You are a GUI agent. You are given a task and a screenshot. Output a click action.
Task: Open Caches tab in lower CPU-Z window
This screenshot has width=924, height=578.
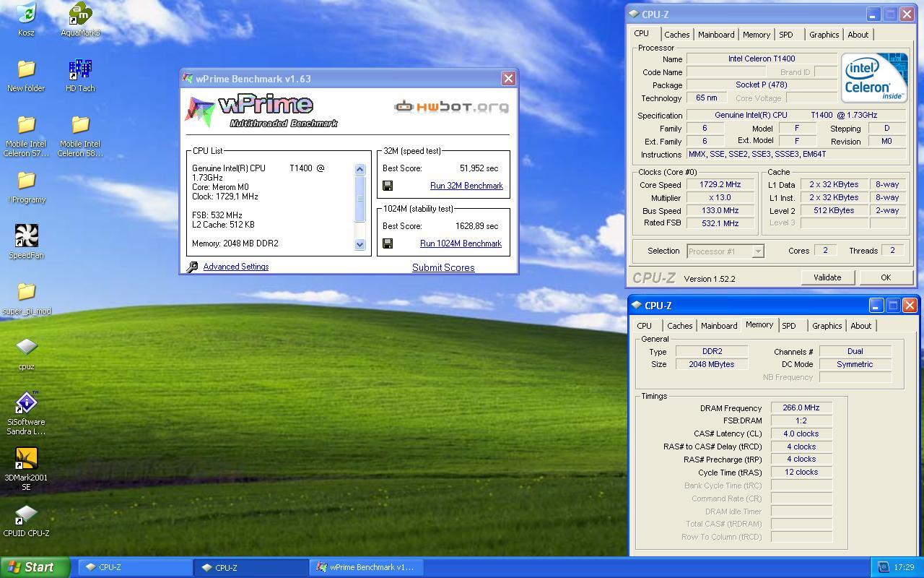(x=680, y=326)
